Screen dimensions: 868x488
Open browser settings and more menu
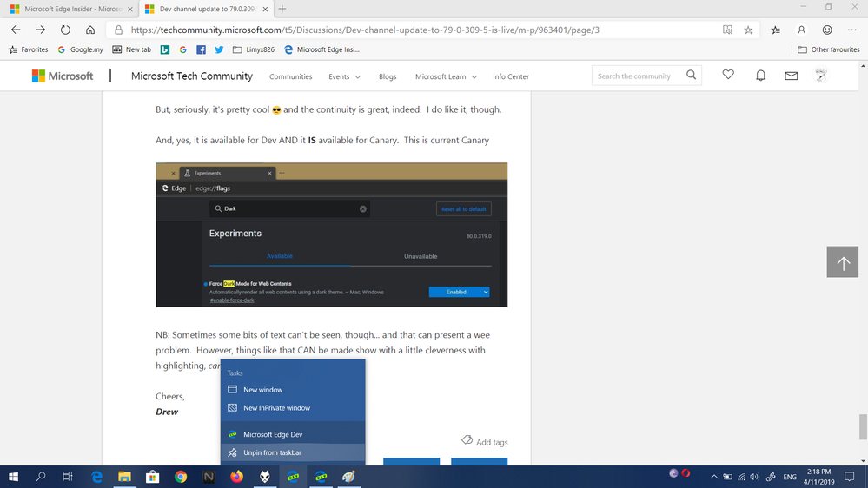coord(852,30)
